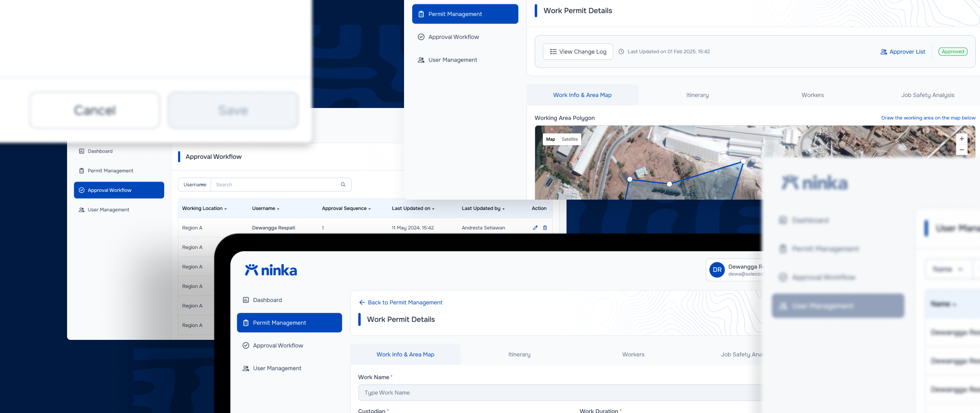Click the Approval Workflow check-circle icon in the top-right screen
The width and height of the screenshot is (980, 413).
(x=421, y=37)
